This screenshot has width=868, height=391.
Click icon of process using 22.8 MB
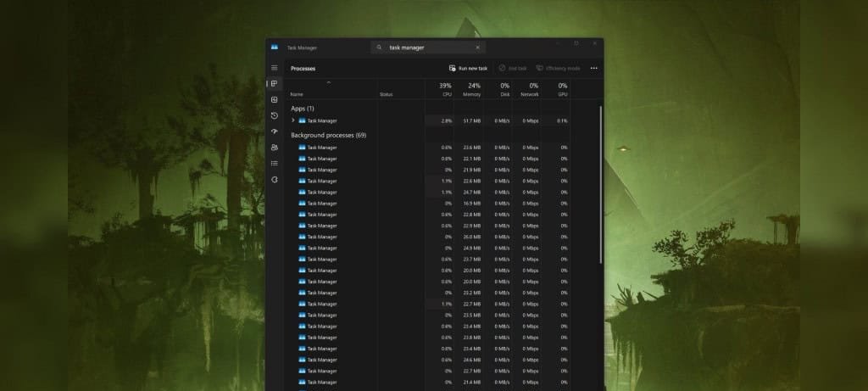[x=302, y=215]
